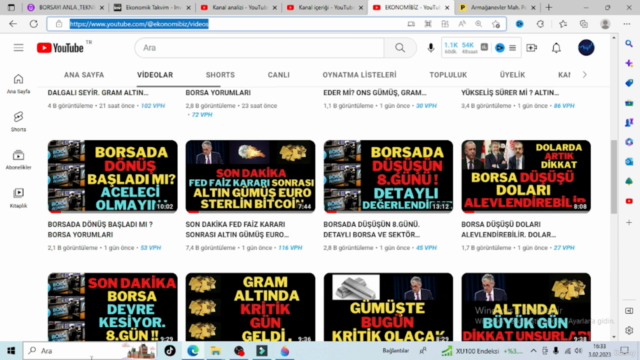Open TikTok from the taskbar
Viewport: 640px width, 360px height.
[x=170, y=351]
